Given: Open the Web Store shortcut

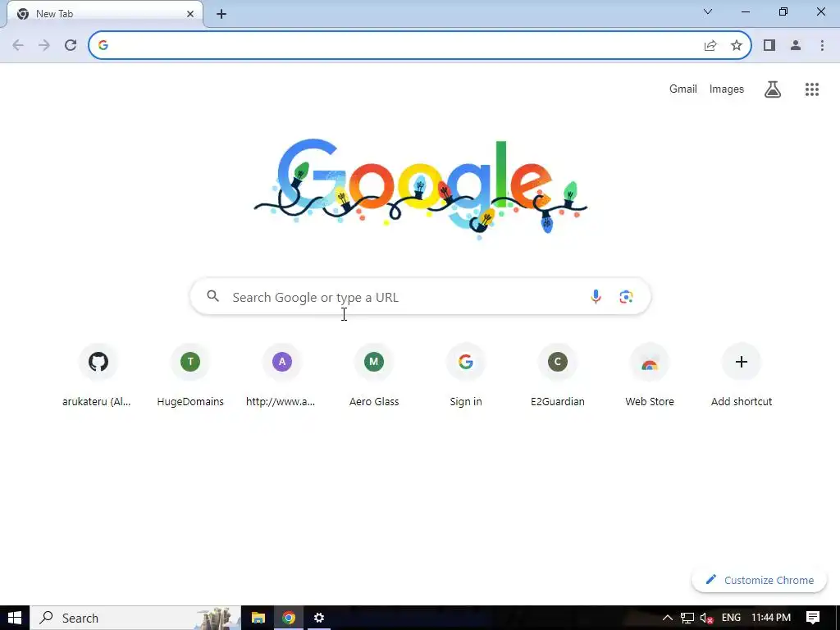Looking at the screenshot, I should (x=650, y=374).
